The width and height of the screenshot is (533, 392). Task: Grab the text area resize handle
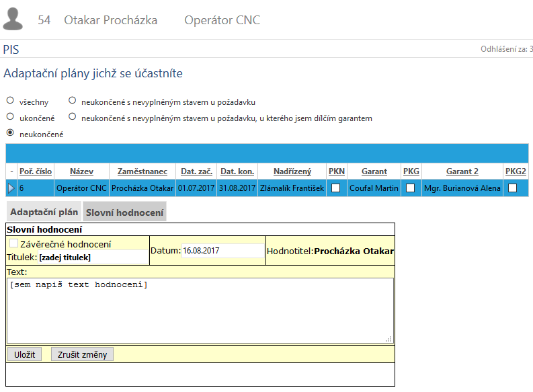coord(389,339)
